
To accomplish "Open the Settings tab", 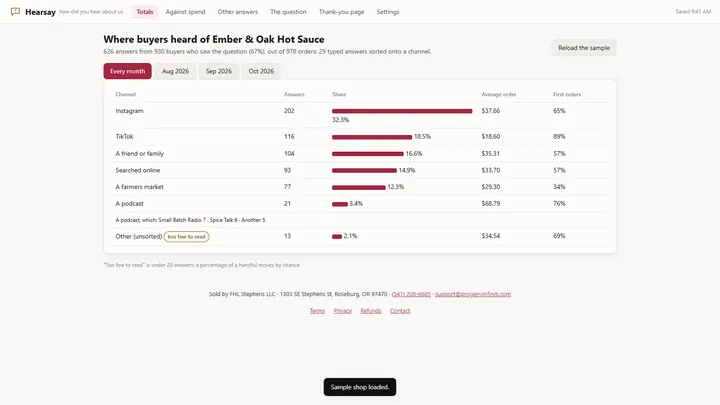I will (388, 12).
